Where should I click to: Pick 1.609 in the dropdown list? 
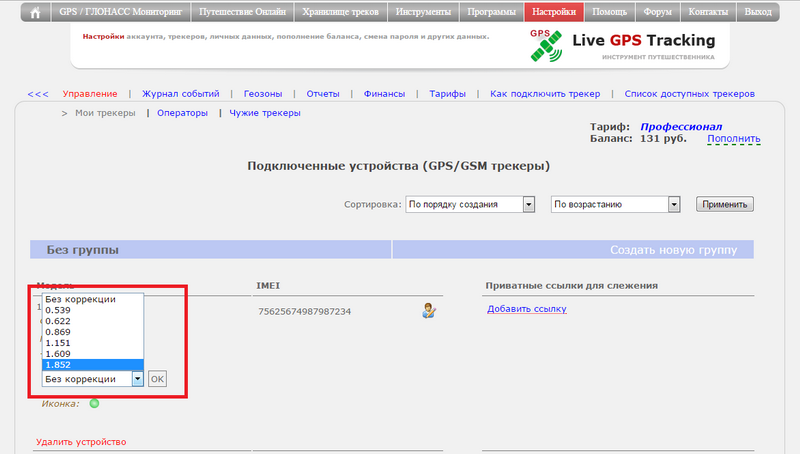[x=93, y=354]
